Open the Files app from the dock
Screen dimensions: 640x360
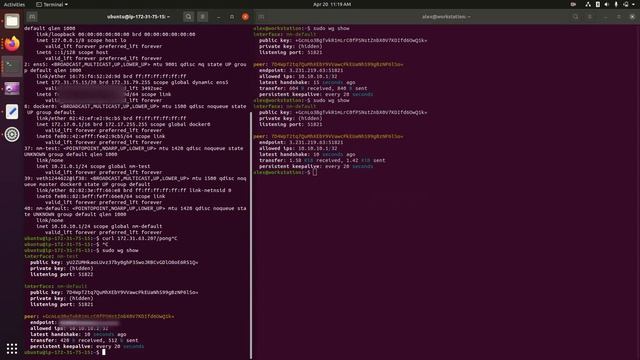point(12,21)
